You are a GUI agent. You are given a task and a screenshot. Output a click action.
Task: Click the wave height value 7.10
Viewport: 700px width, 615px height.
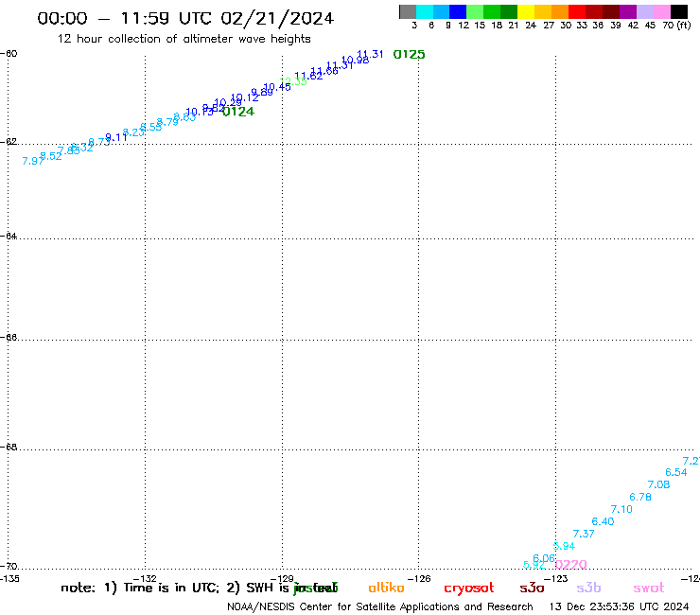[621, 509]
